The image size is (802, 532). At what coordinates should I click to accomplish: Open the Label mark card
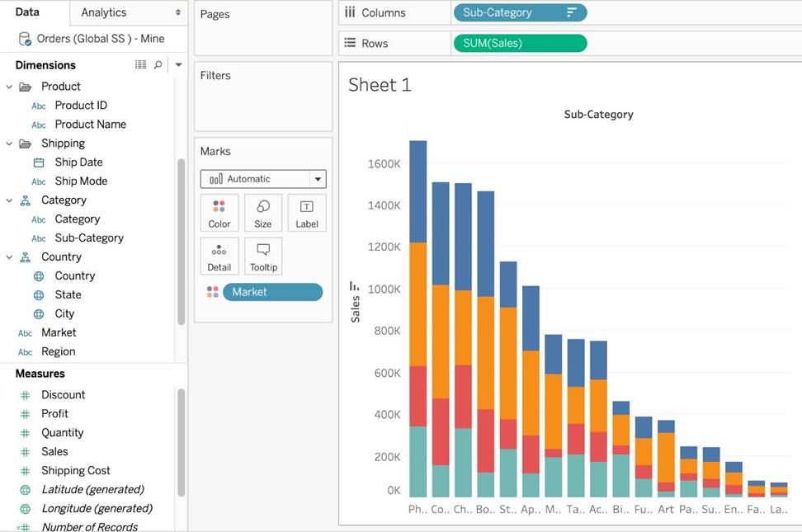[x=307, y=212]
